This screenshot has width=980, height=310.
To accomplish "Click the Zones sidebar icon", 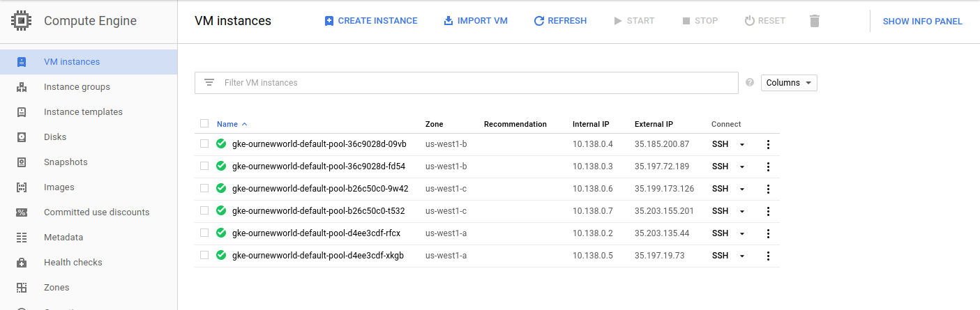I will pyautogui.click(x=22, y=288).
